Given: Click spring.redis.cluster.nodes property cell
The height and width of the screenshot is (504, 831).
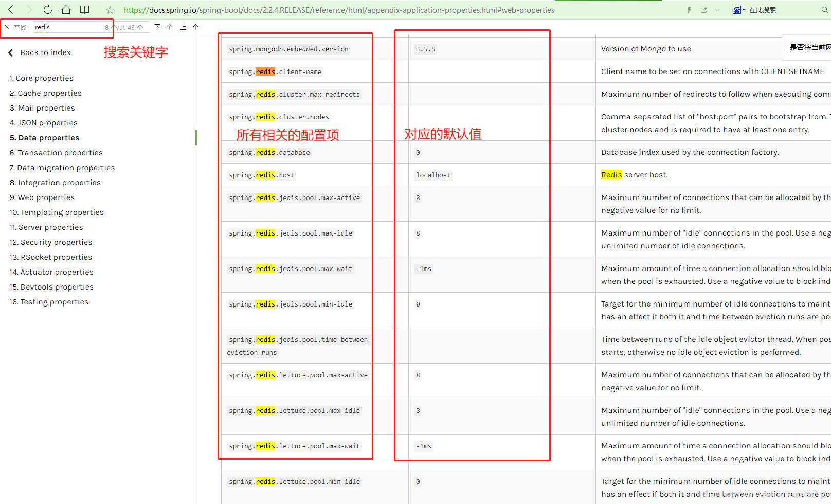Looking at the screenshot, I should coord(279,117).
